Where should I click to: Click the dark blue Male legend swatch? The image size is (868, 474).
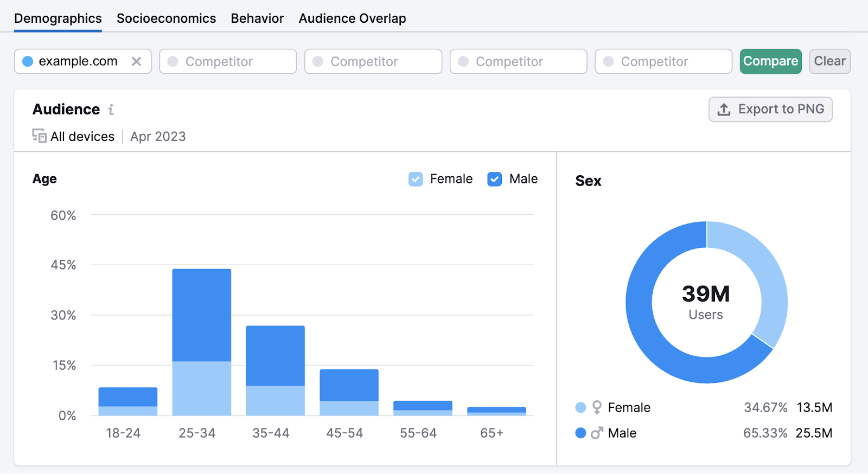click(580, 433)
